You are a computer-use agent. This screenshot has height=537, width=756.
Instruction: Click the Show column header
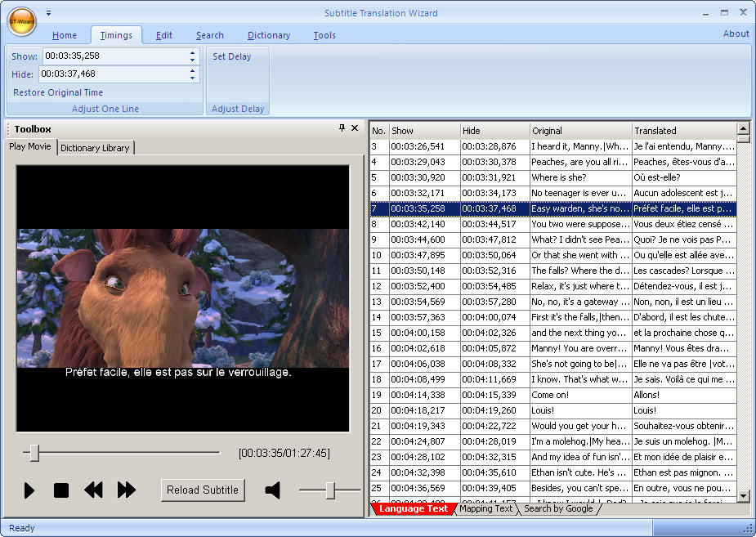click(x=425, y=131)
